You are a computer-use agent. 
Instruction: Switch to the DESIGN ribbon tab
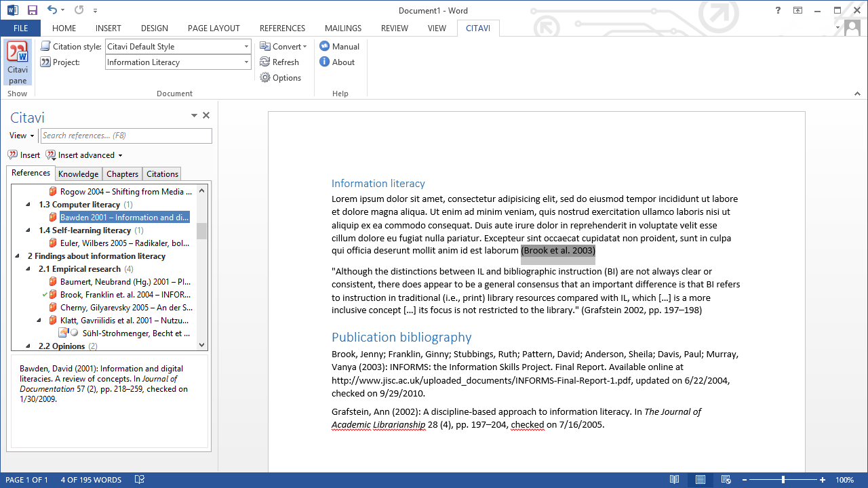pyautogui.click(x=155, y=28)
